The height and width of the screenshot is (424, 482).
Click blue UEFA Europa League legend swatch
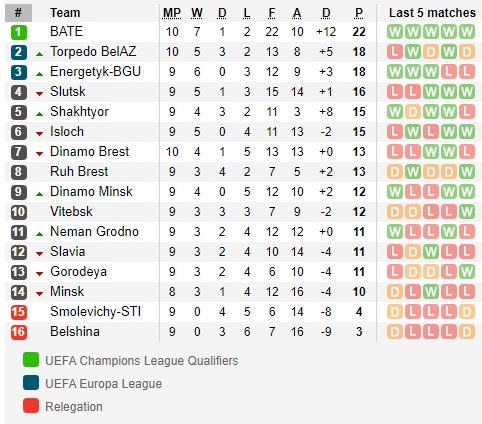tap(31, 383)
